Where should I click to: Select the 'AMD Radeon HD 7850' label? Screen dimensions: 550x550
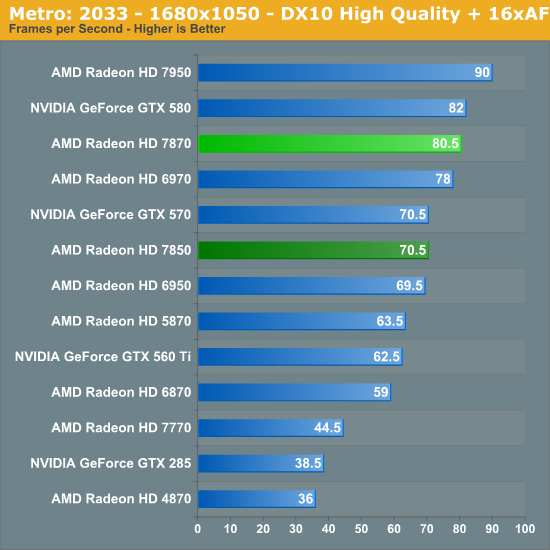click(121, 250)
